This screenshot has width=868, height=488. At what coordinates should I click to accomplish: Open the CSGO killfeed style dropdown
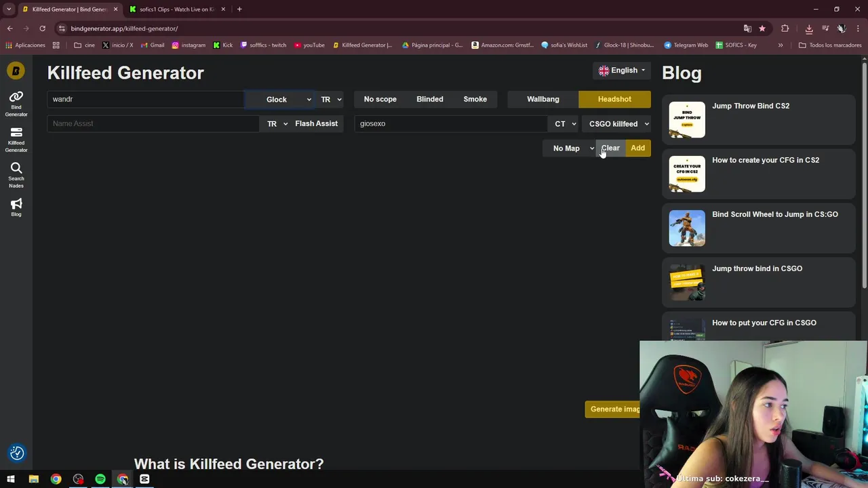pyautogui.click(x=618, y=124)
